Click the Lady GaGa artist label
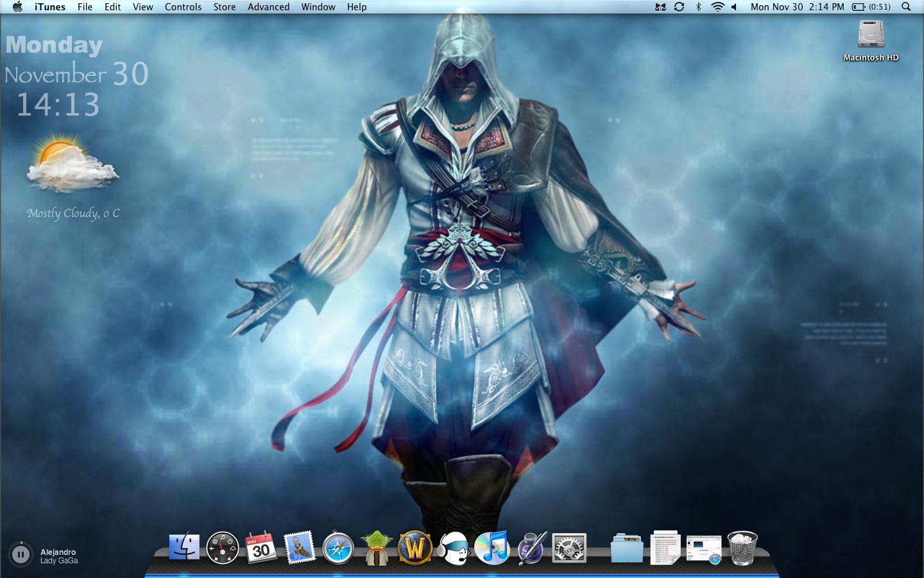The height and width of the screenshot is (578, 924). point(59,561)
